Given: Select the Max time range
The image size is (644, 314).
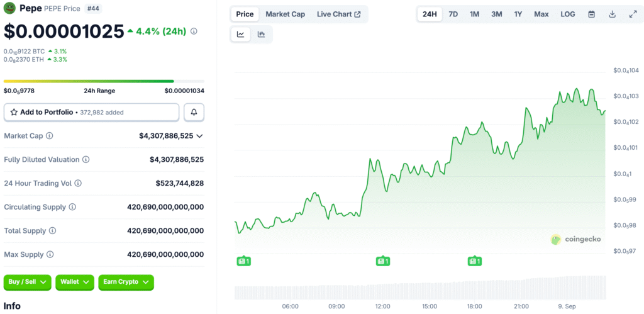Looking at the screenshot, I should (x=541, y=14).
